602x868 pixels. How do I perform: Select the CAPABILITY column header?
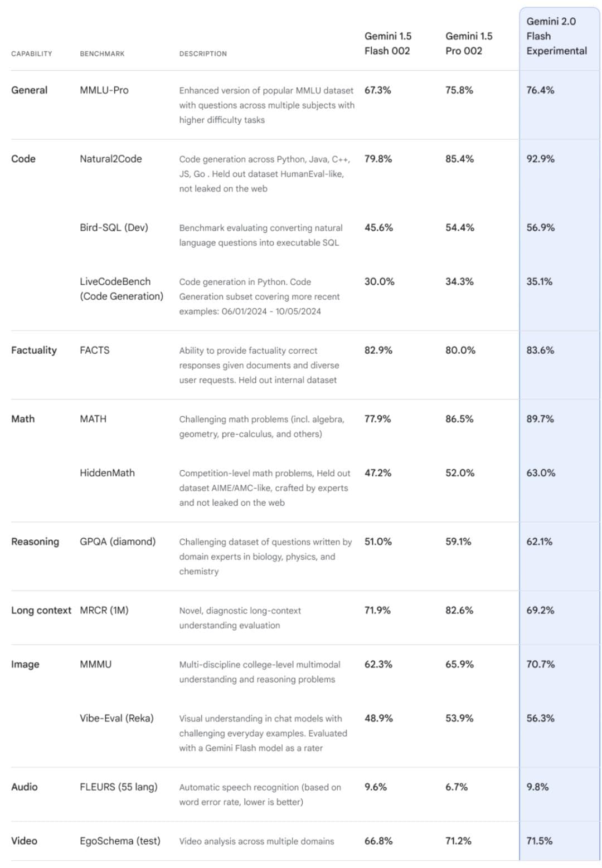(x=32, y=54)
